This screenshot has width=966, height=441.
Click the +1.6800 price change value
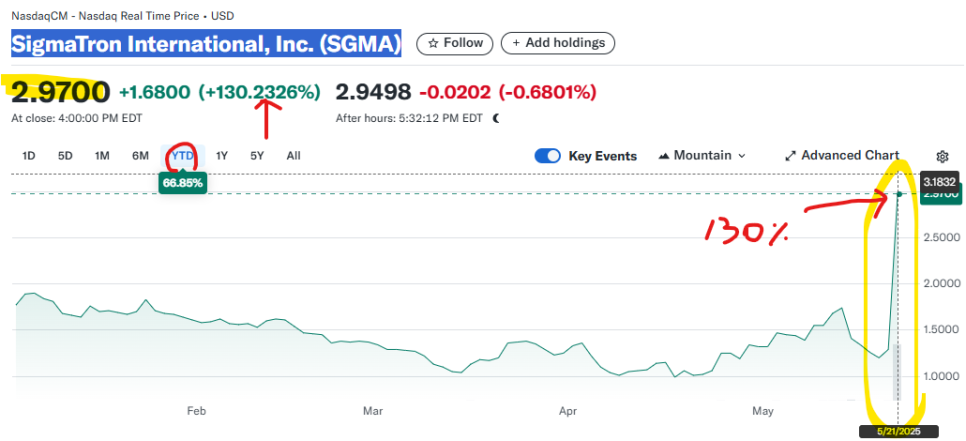tap(154, 92)
